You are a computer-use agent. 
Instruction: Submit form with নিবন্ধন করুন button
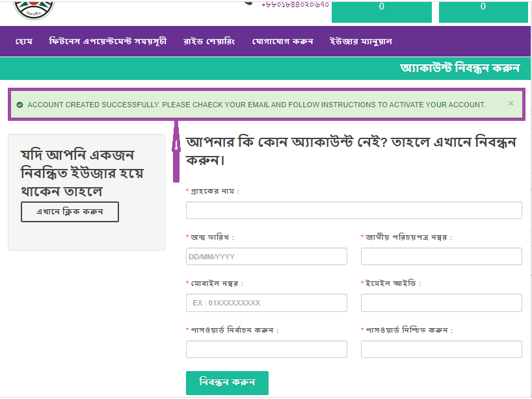coord(227,382)
